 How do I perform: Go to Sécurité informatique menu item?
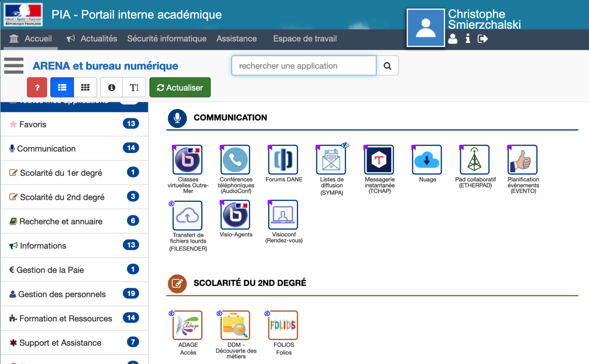pyautogui.click(x=167, y=39)
